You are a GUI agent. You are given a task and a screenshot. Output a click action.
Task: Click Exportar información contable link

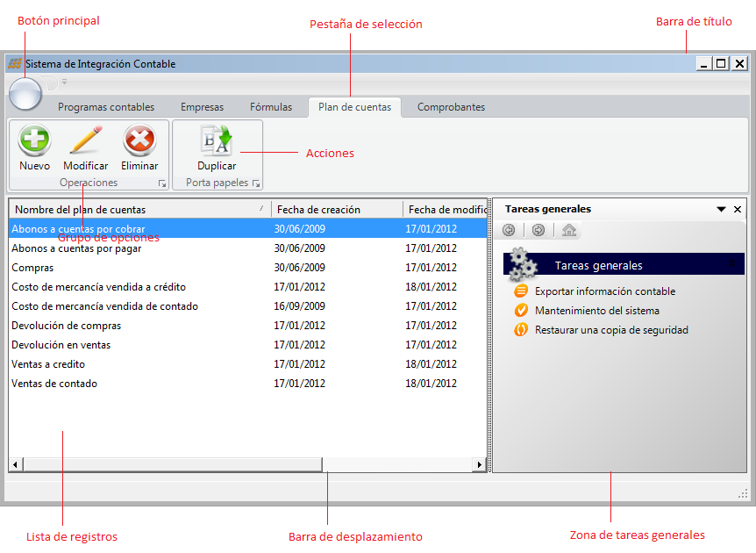(604, 291)
